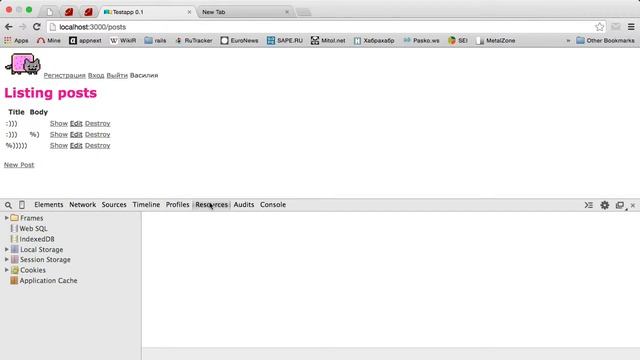Open the Mine bookmark
The width and height of the screenshot is (640, 360).
coord(49,40)
